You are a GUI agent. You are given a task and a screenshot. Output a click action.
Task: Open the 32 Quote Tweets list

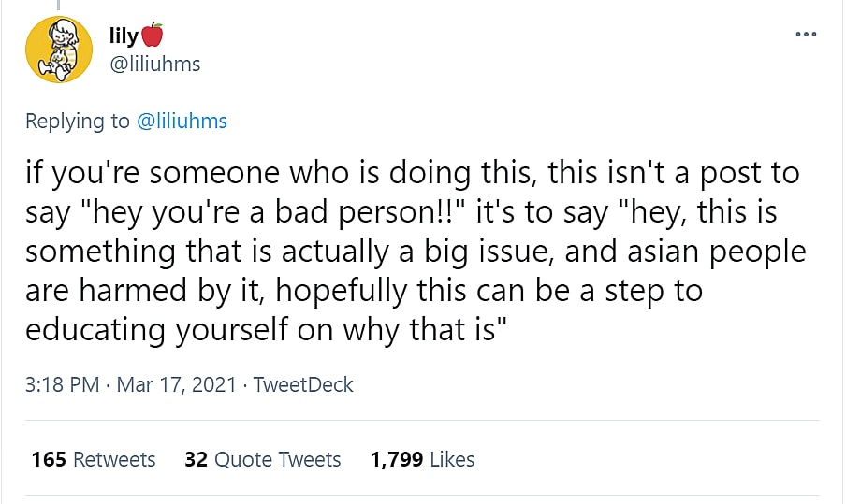(x=263, y=459)
